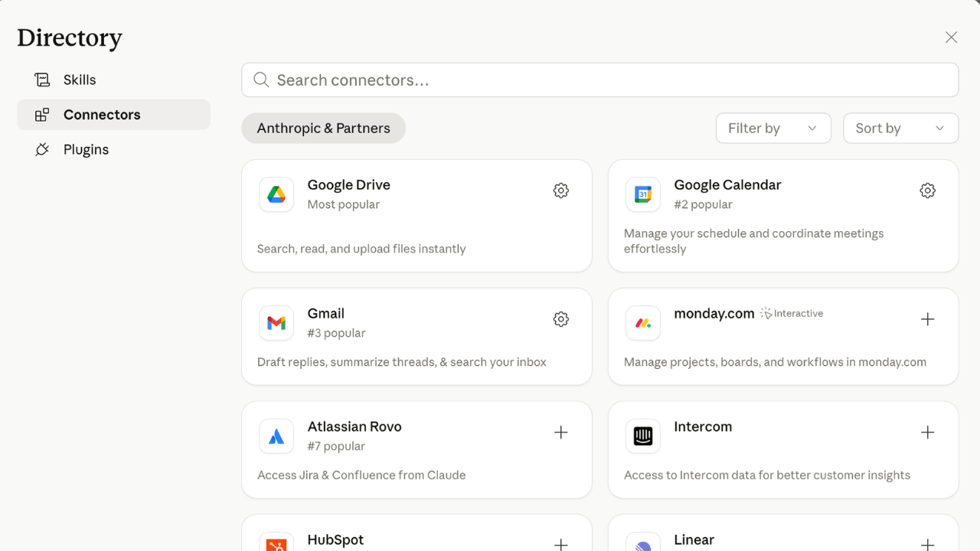Click the Directory heading
This screenshot has height=551, width=980.
(x=70, y=37)
